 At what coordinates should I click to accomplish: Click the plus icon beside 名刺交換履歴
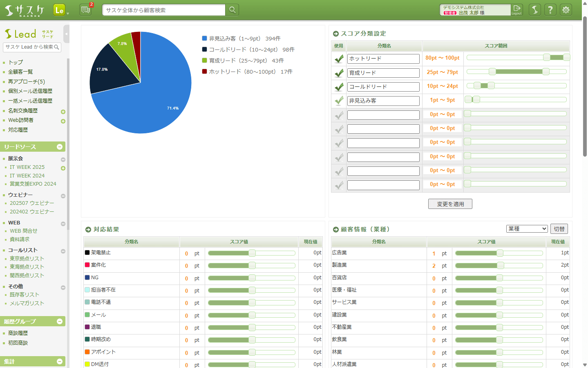[x=63, y=112]
